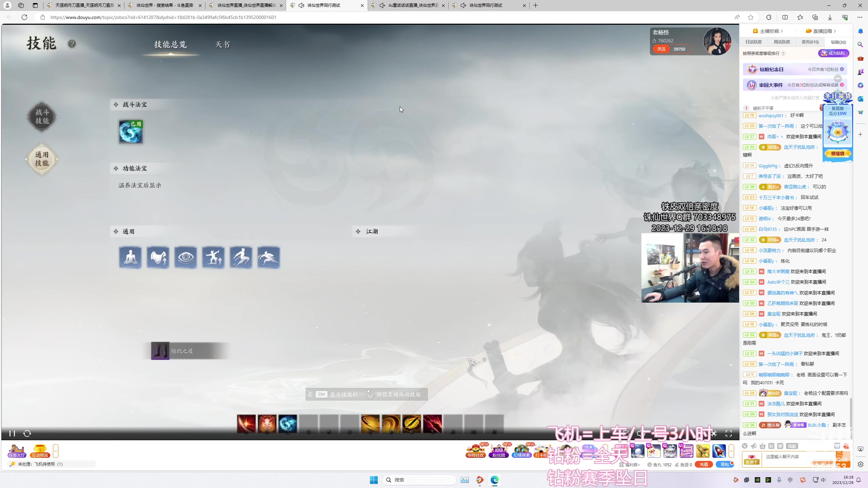This screenshot has width=868, height=488.
Task: Open the Edge sidebar settings gear
Action: (x=860, y=464)
